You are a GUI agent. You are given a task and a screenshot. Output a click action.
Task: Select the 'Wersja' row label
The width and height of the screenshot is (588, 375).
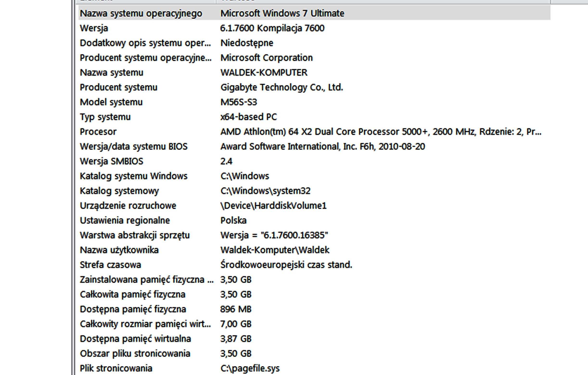coord(94,28)
